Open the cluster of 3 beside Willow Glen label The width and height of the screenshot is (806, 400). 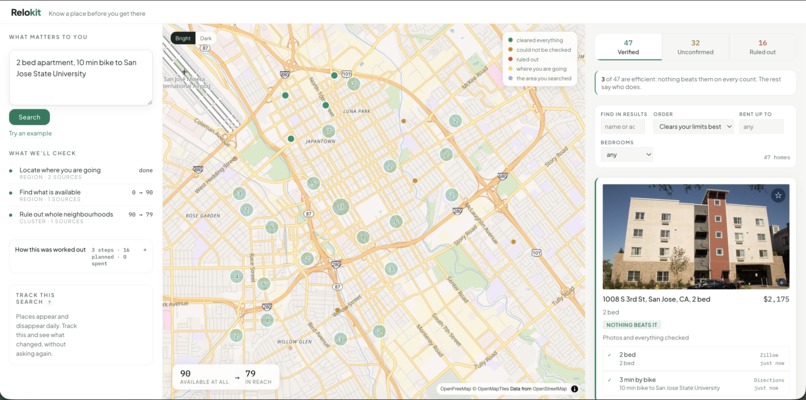click(340, 339)
